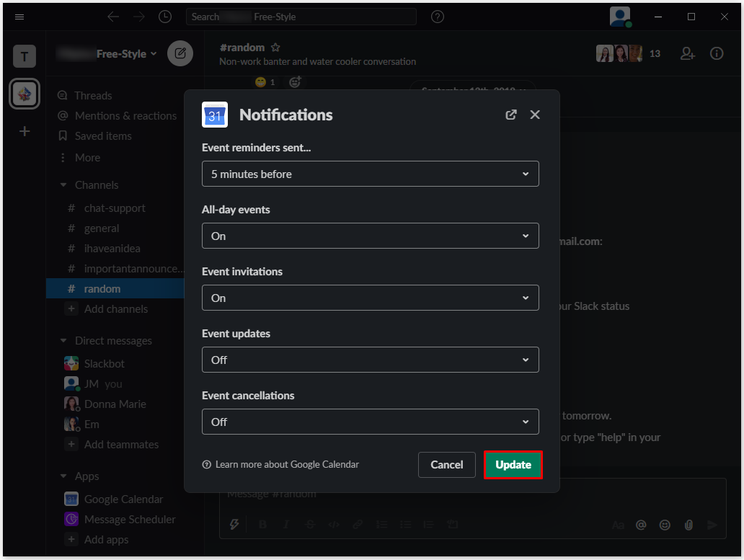Open the emoji picker in composer
The image size is (744, 560).
coord(665,525)
